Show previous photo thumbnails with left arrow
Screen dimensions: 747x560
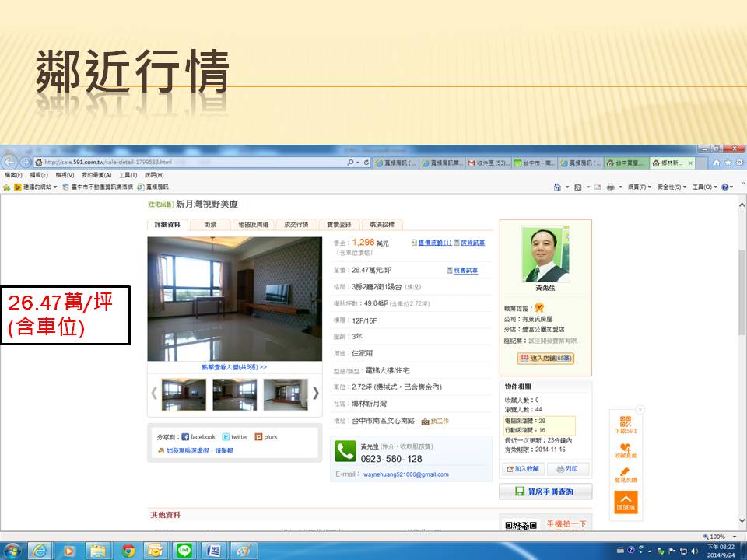tap(154, 393)
